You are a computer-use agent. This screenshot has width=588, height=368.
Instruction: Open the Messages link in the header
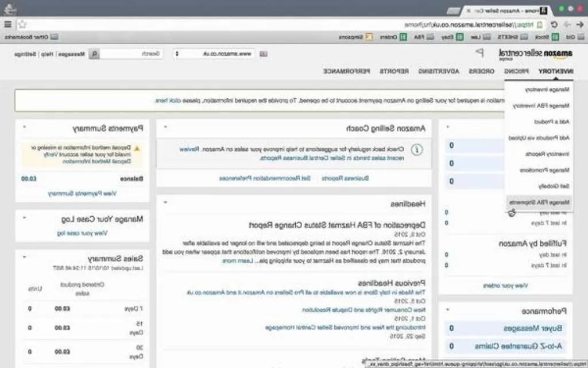pos(72,54)
